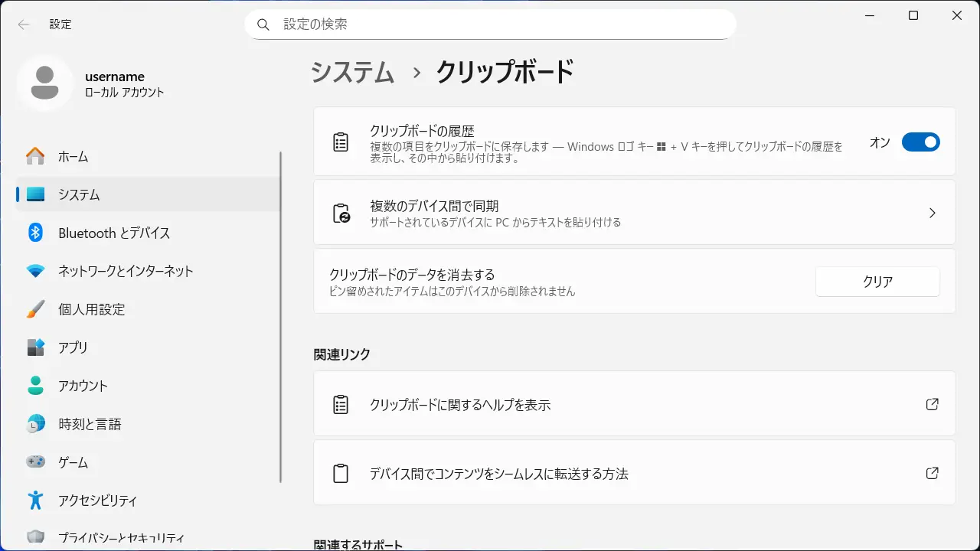This screenshot has width=980, height=551.
Task: Open クリップボードに関するヘルプを表示 link
Action: click(459, 405)
